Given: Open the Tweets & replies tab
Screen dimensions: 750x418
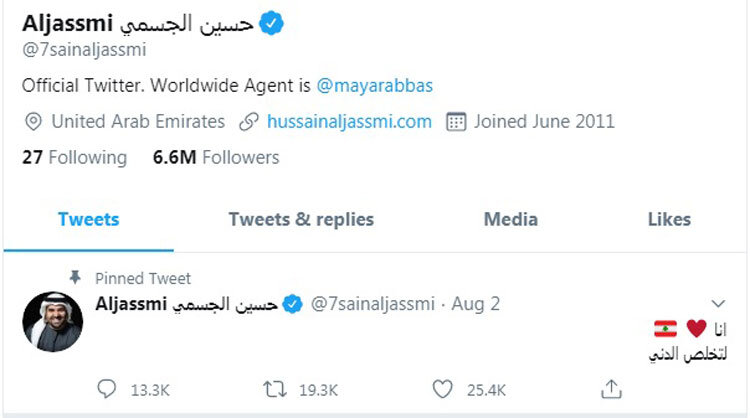Looking at the screenshot, I should click(301, 219).
